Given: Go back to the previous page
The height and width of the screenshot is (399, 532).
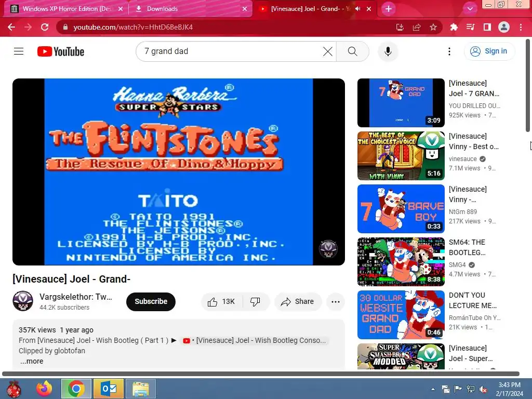Looking at the screenshot, I should 11,27.
